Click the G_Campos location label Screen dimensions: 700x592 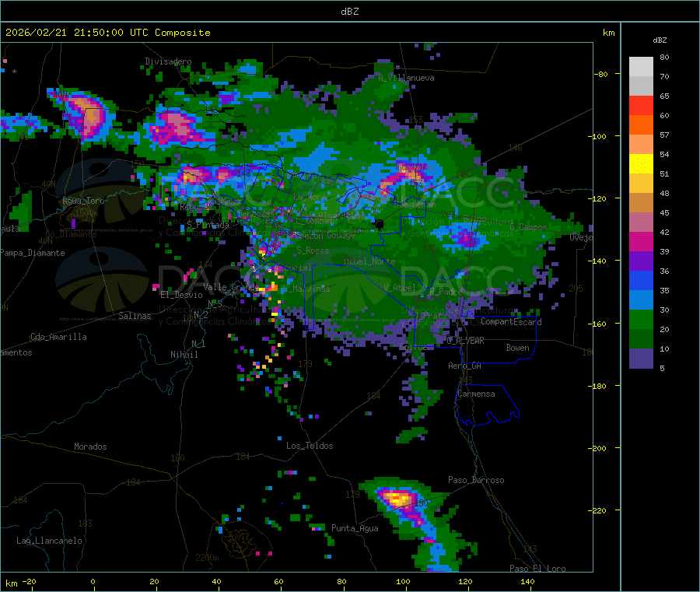tap(528, 227)
